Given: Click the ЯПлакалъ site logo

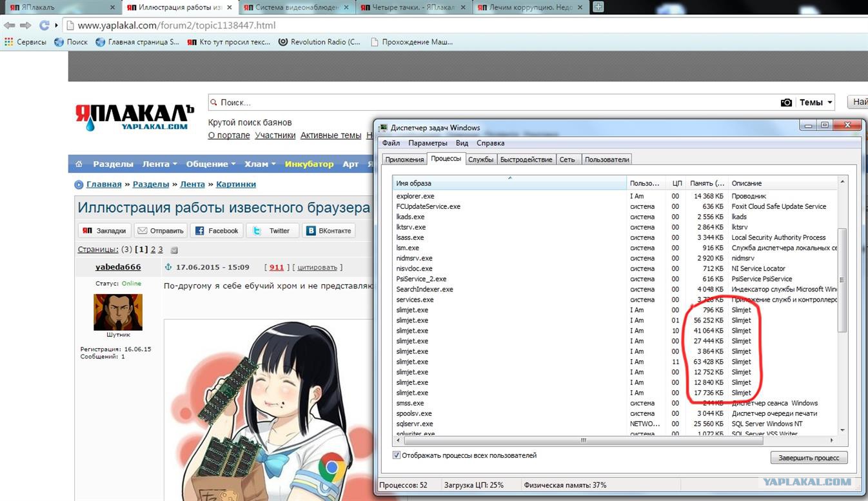Looking at the screenshot, I should click(x=134, y=117).
